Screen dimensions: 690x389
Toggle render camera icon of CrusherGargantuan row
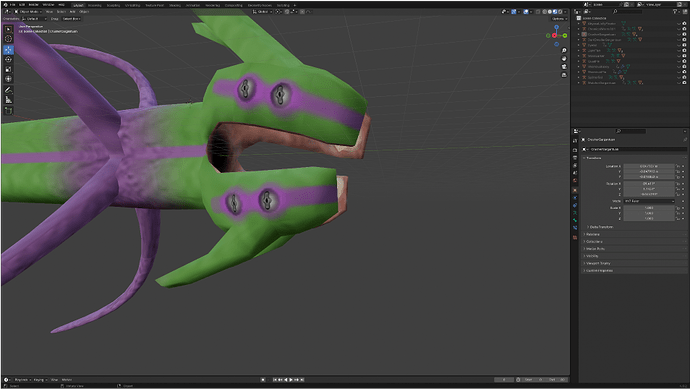click(x=684, y=34)
